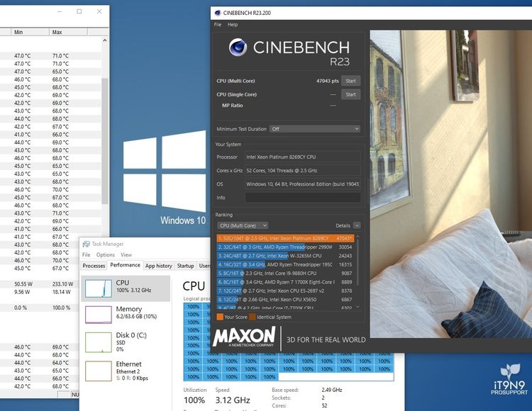Viewport: 532px width, 411px height.
Task: Click the Info input field in Cinebench
Action: tap(303, 198)
